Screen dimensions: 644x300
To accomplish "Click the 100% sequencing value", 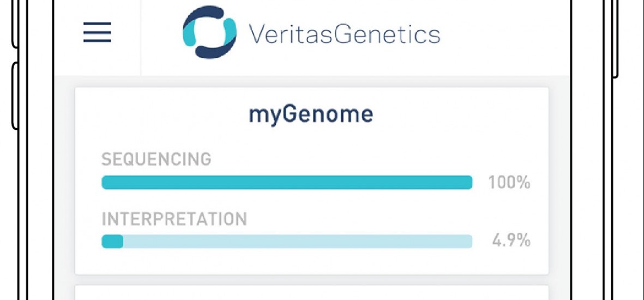I will (509, 183).
